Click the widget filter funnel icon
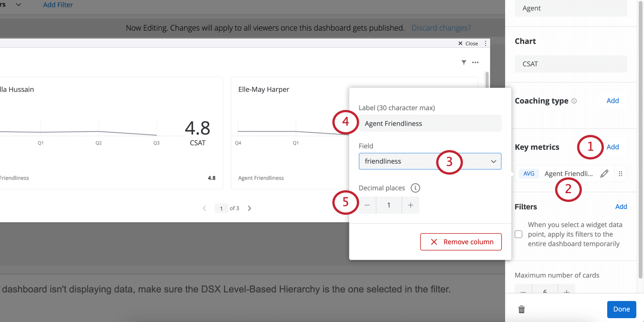 [x=464, y=63]
